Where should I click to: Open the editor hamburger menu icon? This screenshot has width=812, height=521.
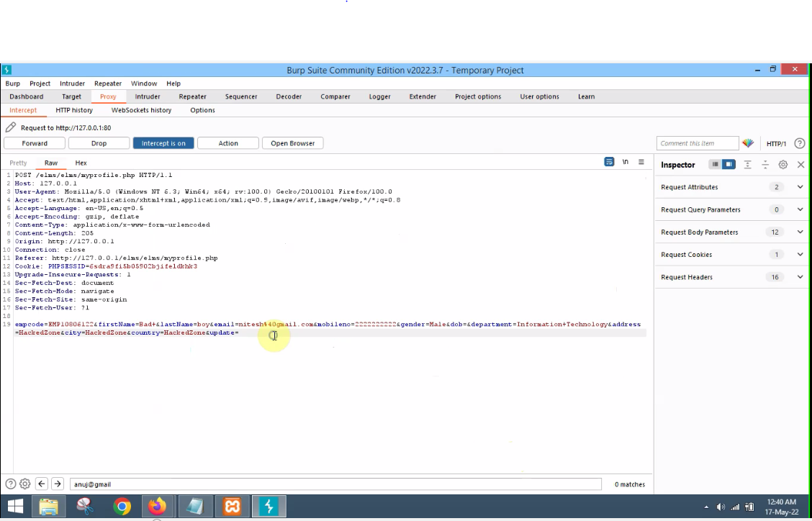(641, 163)
